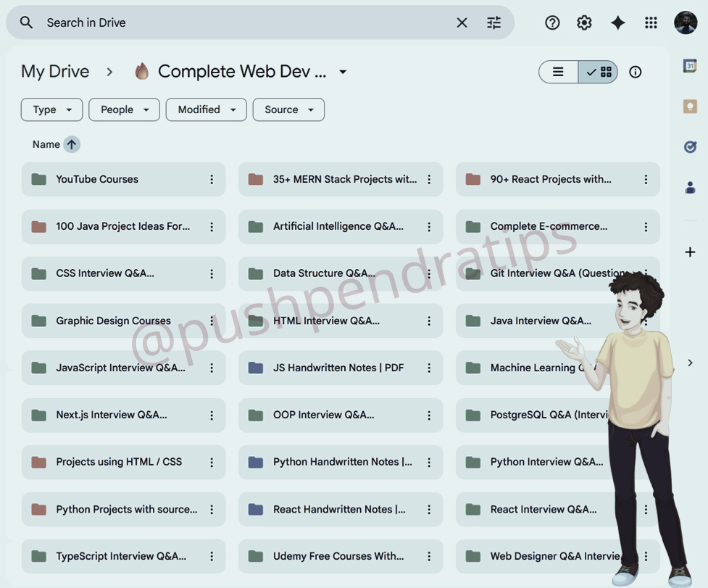Expand the Source filter dropdown
The width and height of the screenshot is (708, 588).
click(288, 109)
